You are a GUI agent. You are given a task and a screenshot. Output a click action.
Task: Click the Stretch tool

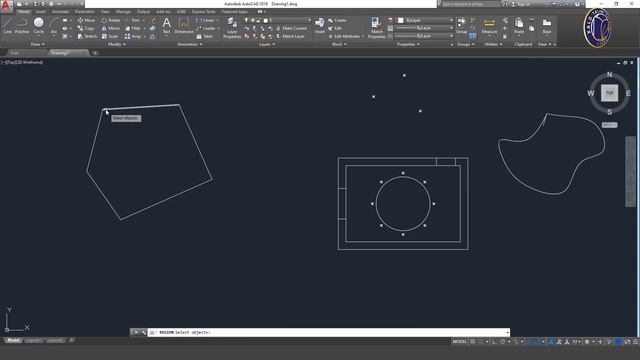(x=87, y=36)
